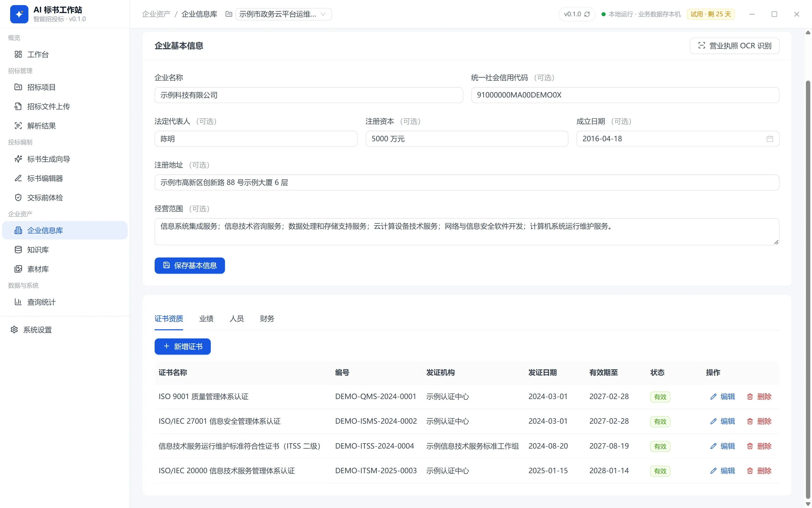Click the 统一社会信用代码 input field
Viewport: 812px width, 508px height.
tap(625, 95)
